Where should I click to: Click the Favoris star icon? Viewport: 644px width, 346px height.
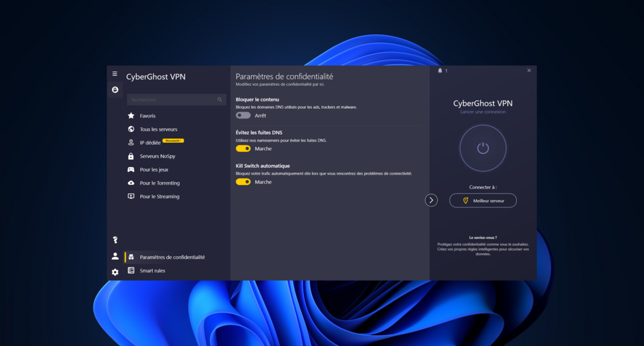[x=131, y=116]
